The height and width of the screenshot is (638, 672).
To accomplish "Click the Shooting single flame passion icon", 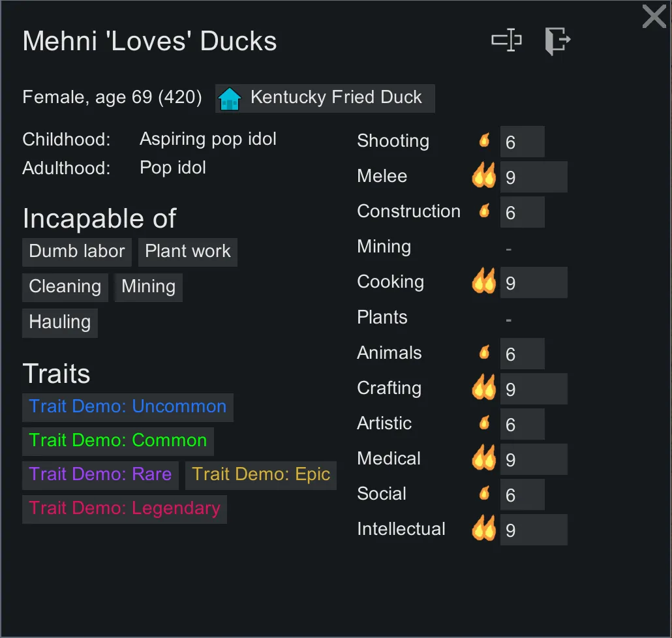I will pyautogui.click(x=484, y=140).
